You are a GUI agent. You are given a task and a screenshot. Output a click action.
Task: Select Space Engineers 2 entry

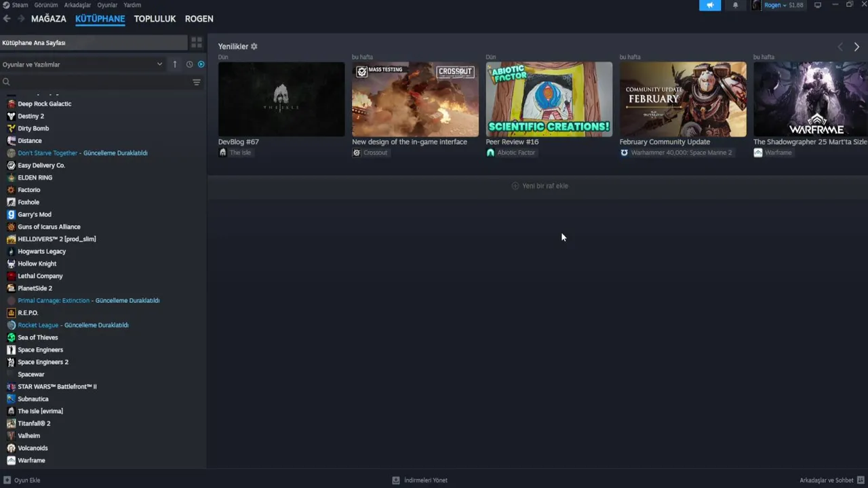point(43,362)
